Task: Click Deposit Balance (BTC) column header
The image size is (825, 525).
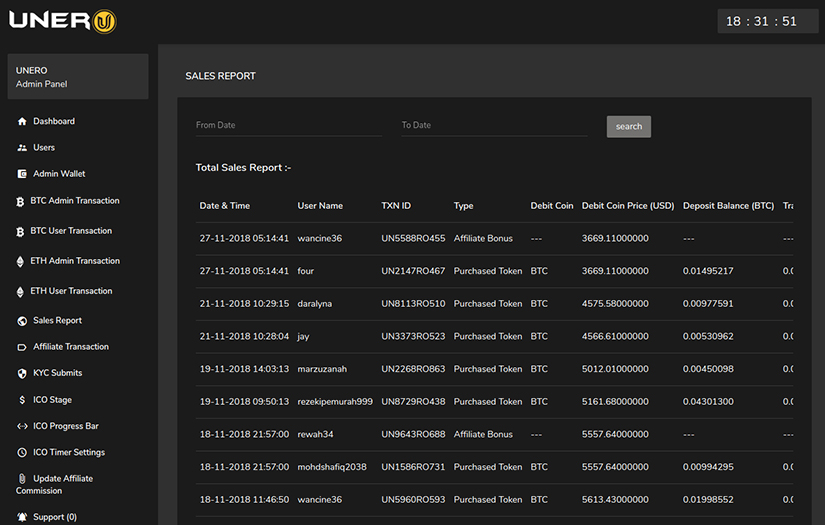Action: [728, 206]
